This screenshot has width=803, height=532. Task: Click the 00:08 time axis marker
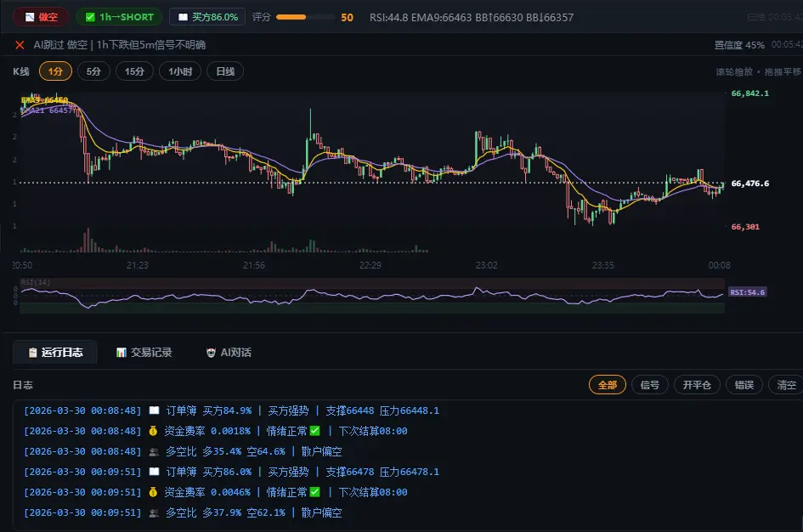719,265
